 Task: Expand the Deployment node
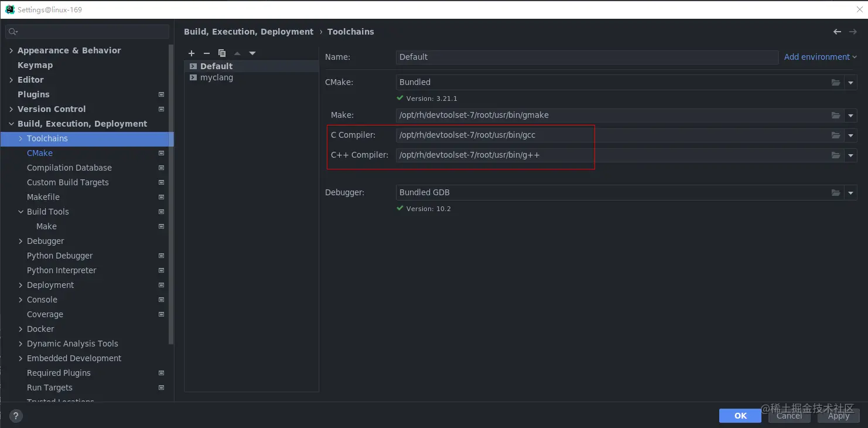point(20,285)
